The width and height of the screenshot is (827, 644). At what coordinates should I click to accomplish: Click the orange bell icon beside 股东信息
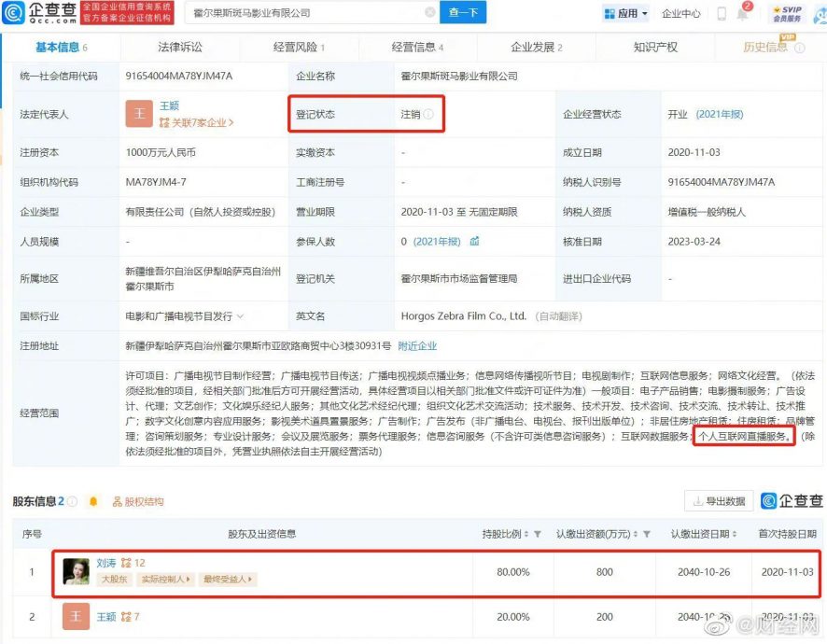click(91, 501)
